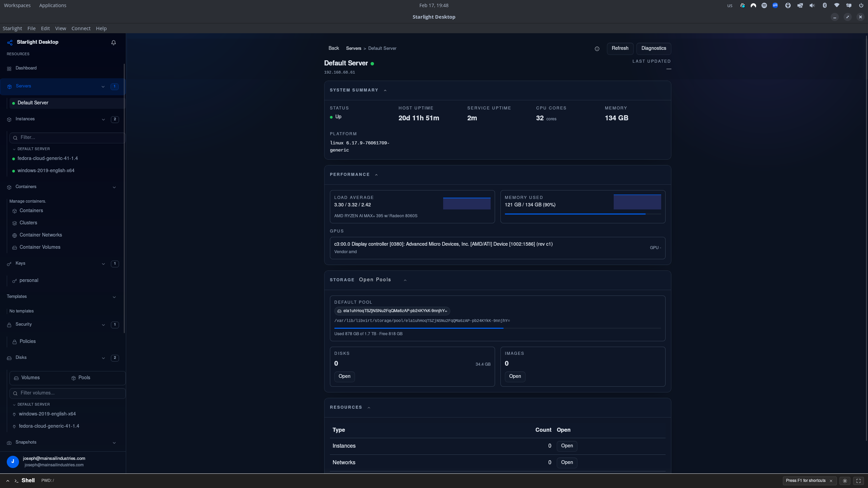Open Container Volumes in sidebar
The width and height of the screenshot is (868, 488).
coord(40,247)
